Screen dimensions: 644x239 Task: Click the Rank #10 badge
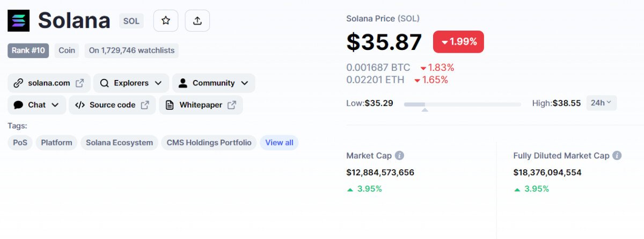pos(28,50)
